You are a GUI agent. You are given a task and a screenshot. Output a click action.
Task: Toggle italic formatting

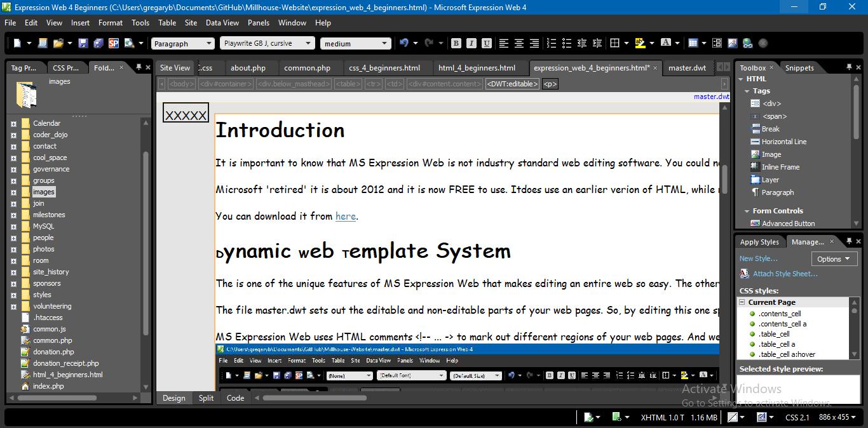(471, 43)
